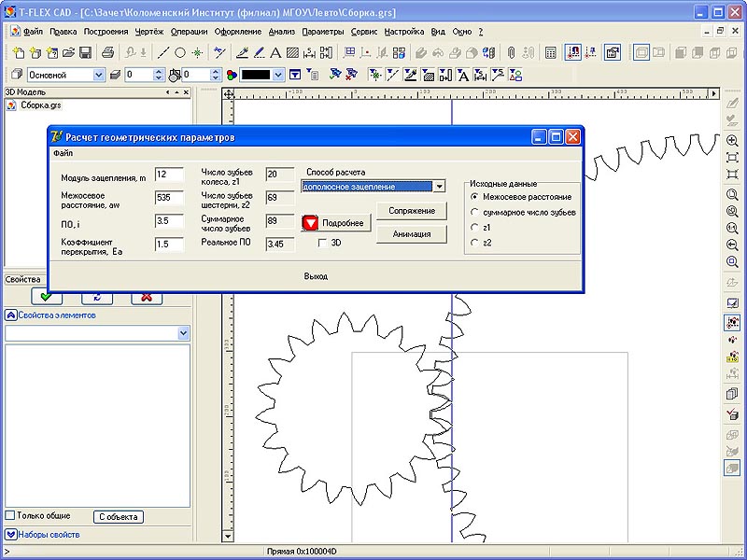Viewport: 747px width, 560px height.
Task: Click the Анимация button
Action: click(x=412, y=234)
